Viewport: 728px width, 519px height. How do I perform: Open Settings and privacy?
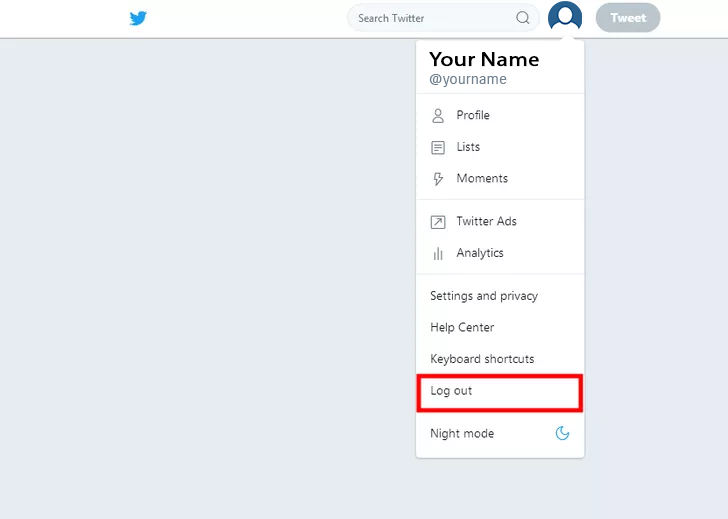(x=500, y=296)
